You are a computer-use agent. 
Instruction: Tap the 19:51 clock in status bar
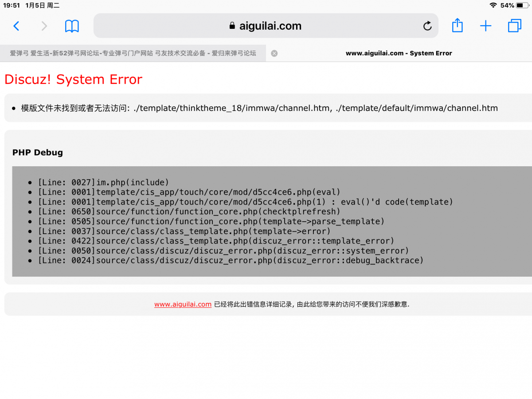coord(12,5)
